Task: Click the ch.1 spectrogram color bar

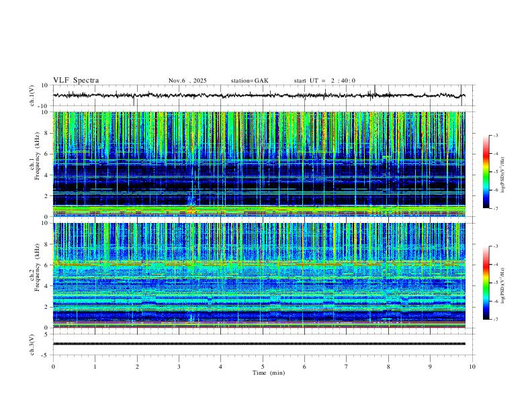Action: click(x=486, y=171)
